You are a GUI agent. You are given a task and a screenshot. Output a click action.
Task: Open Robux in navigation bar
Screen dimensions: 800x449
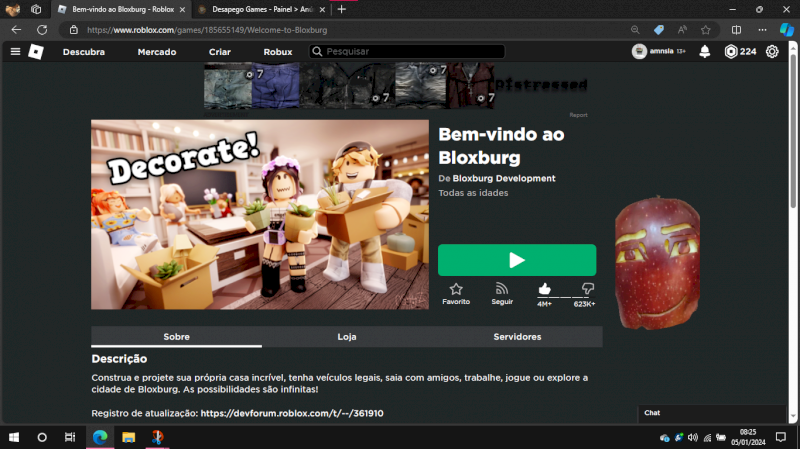[278, 52]
